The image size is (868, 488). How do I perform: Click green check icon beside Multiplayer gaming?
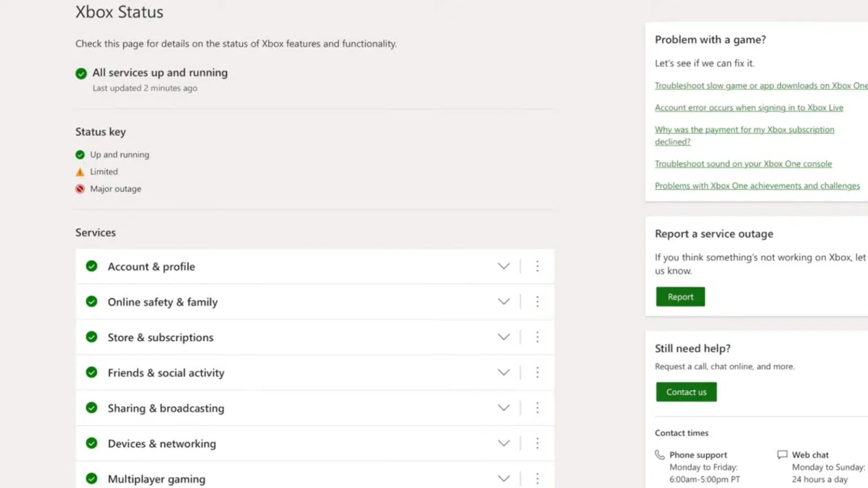pyautogui.click(x=92, y=478)
